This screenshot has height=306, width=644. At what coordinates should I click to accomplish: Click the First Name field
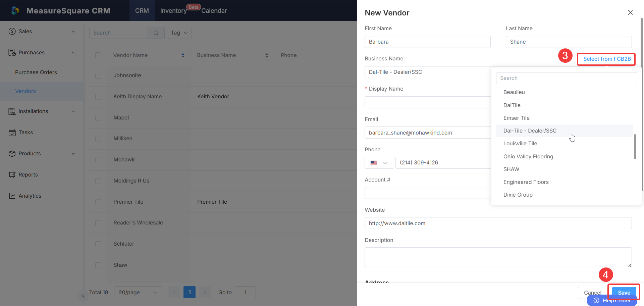click(x=428, y=42)
